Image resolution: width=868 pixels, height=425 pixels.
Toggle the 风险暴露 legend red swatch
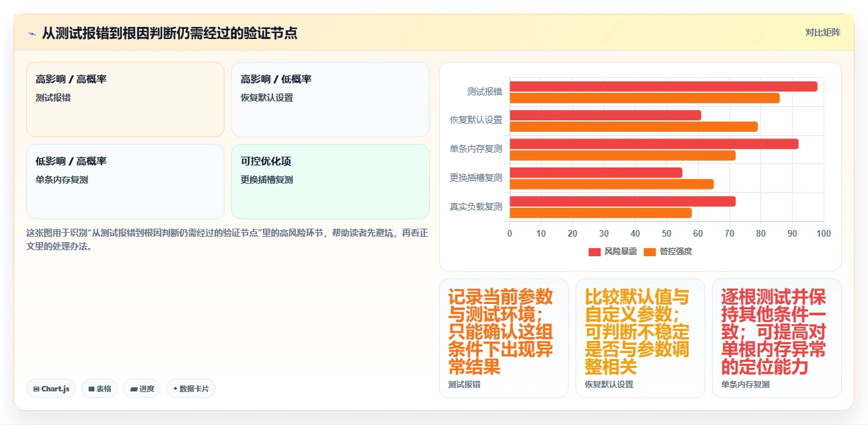coord(594,252)
